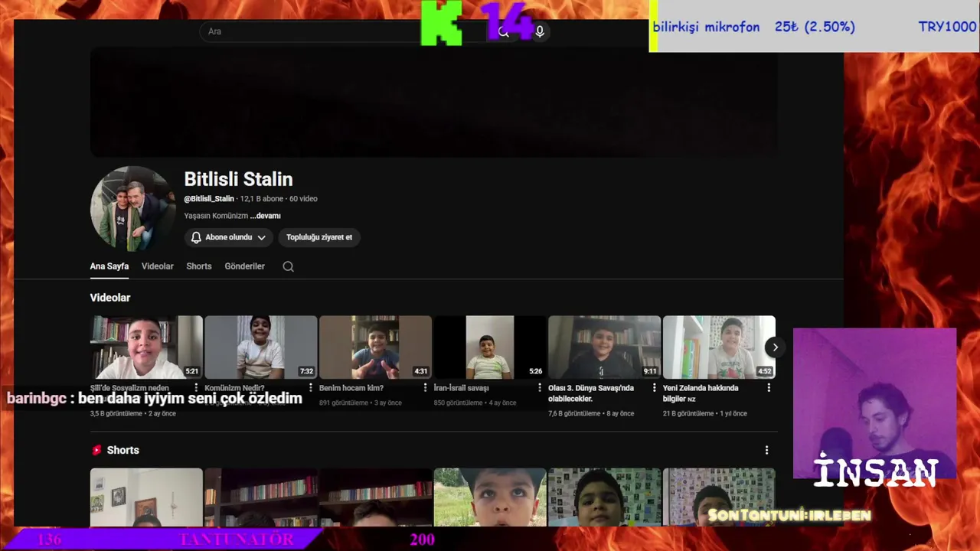Open the 'Benim hocam kim?' video title
This screenshot has width=980, height=551.
pyautogui.click(x=351, y=388)
